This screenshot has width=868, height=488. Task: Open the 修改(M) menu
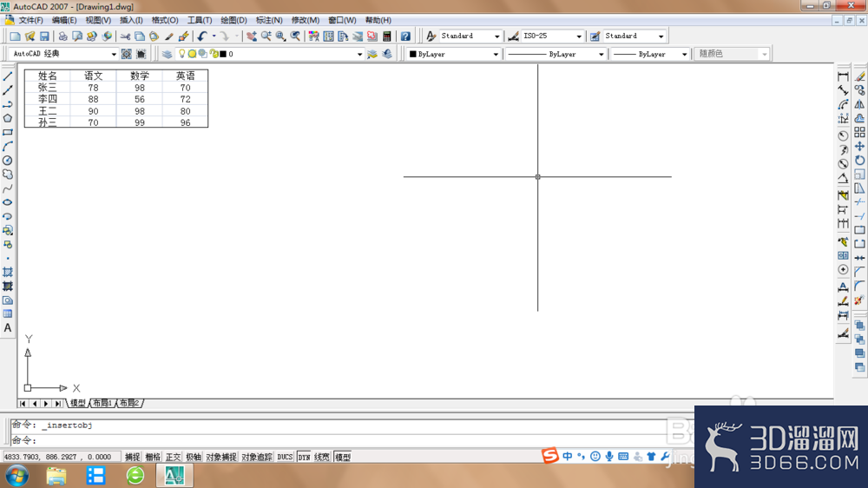tap(305, 20)
